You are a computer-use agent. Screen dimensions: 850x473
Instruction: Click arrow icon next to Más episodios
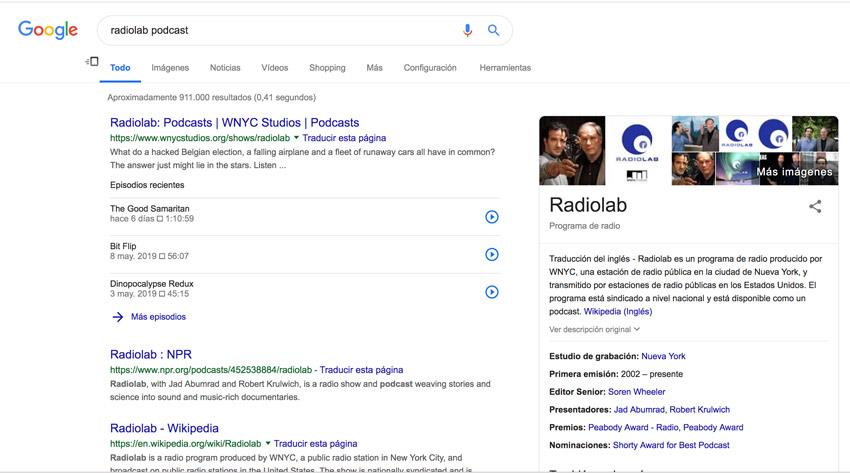point(118,317)
